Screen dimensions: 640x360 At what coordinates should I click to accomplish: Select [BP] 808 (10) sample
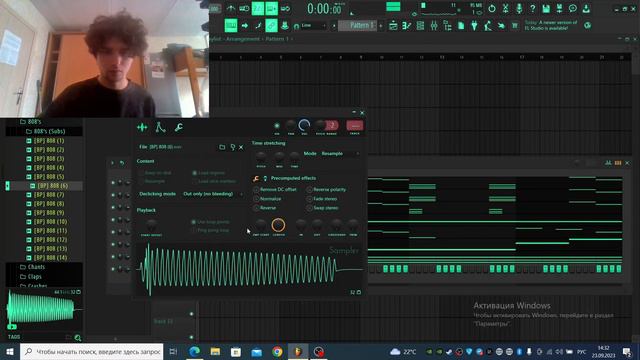pyautogui.click(x=50, y=222)
